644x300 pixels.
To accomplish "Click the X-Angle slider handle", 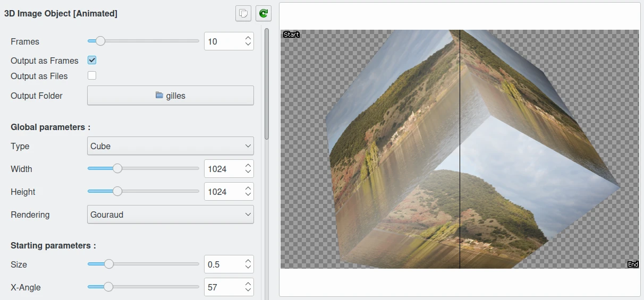I will point(108,287).
